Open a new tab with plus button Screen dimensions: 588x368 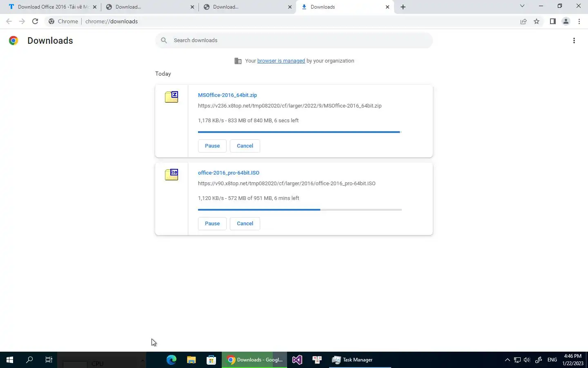pos(403,7)
